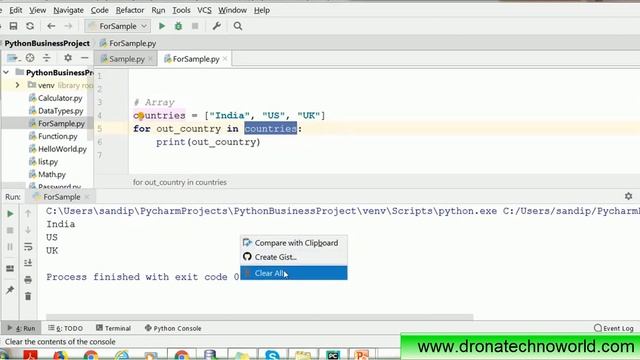Screen dimensions: 640x360
Task: Click the Synchronize refresh icon
Action: coord(30,26)
